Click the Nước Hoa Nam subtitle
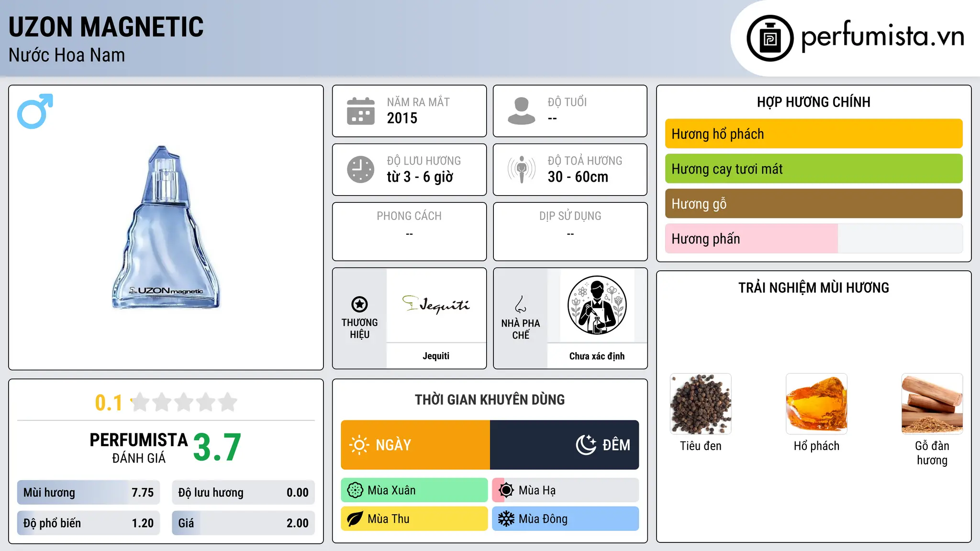 pyautogui.click(x=67, y=55)
